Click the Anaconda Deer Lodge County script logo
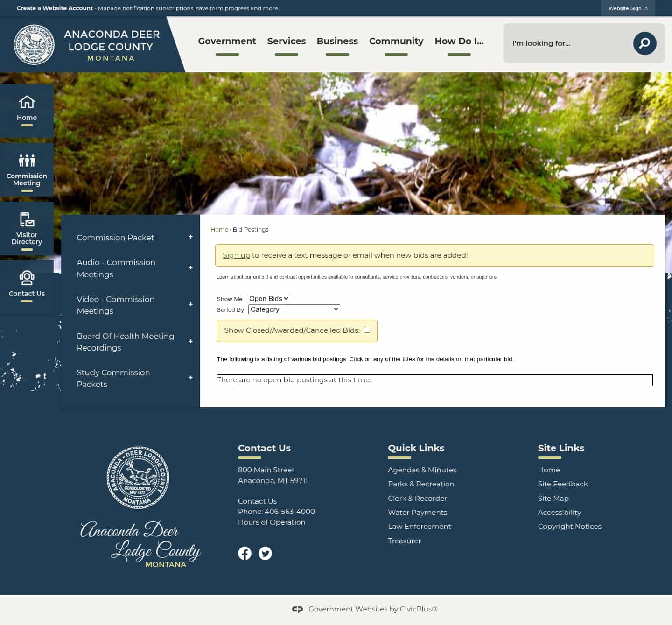Screen dimensions: 672x625 pos(140,544)
